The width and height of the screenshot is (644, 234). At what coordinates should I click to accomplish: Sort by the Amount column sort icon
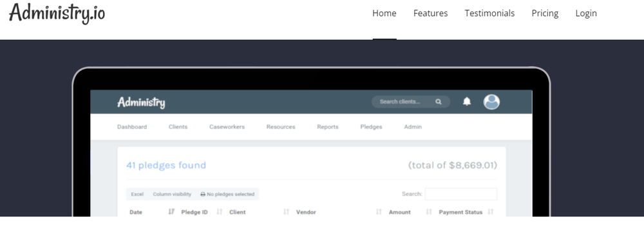(429, 212)
